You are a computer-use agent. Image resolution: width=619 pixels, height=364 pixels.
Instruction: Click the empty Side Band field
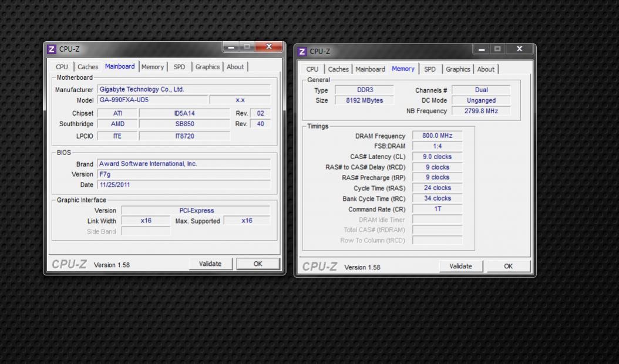[146, 231]
